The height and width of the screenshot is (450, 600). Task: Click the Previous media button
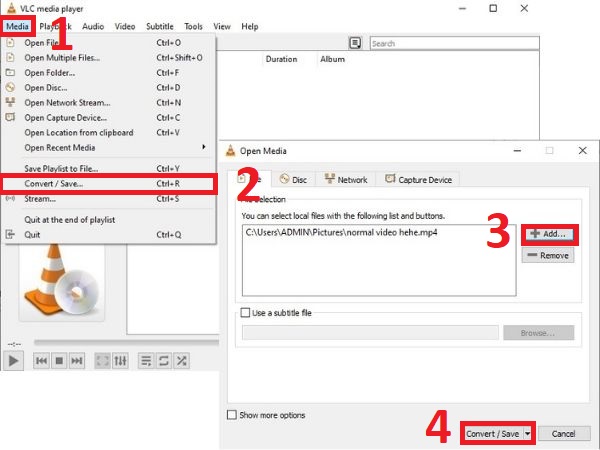41,360
